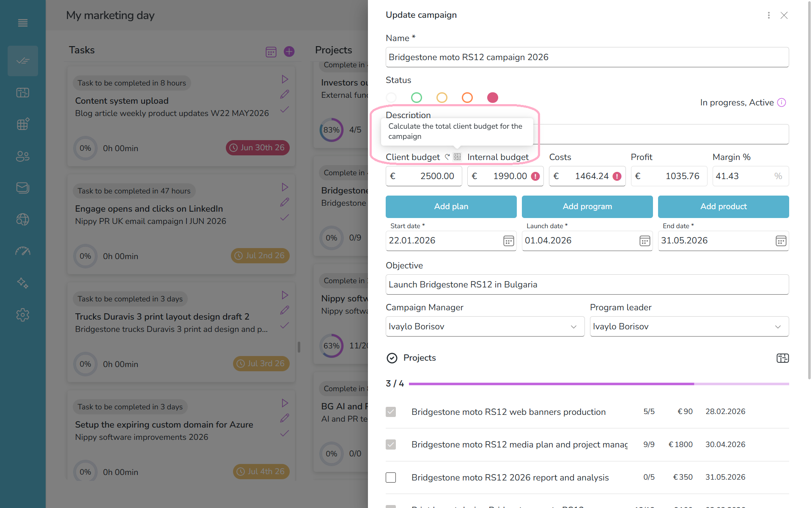Click the Internal budget warning icon
812x508 pixels.
[535, 176]
